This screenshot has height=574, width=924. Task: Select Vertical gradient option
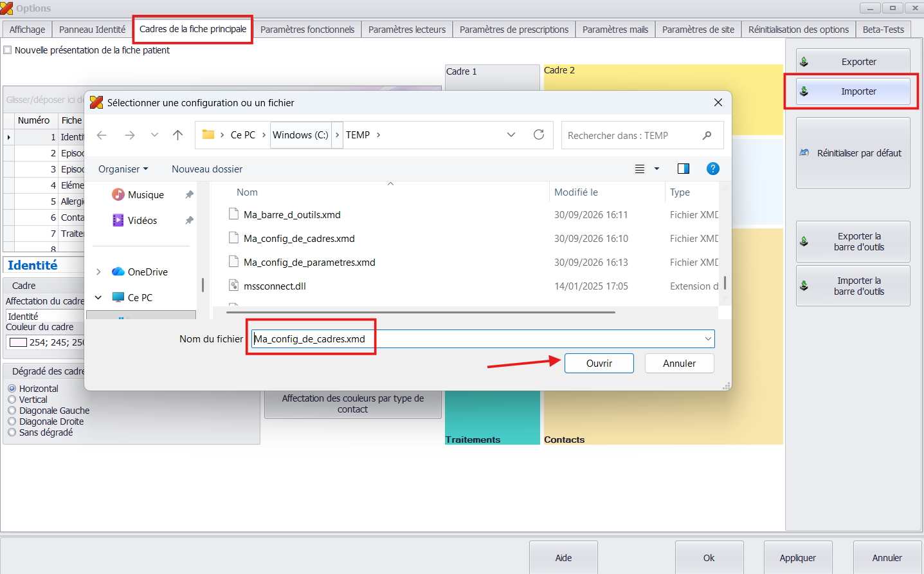click(12, 400)
